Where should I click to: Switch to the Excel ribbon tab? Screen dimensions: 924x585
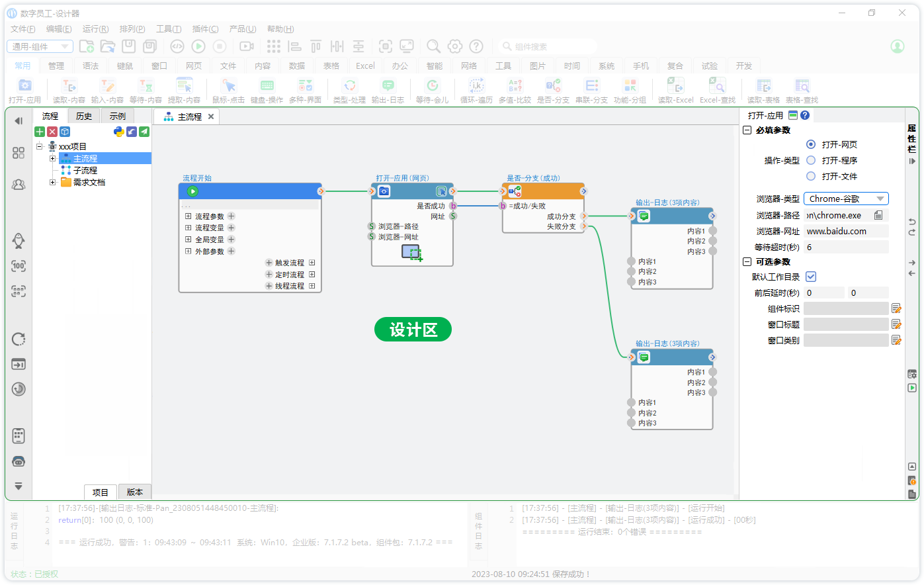point(365,66)
